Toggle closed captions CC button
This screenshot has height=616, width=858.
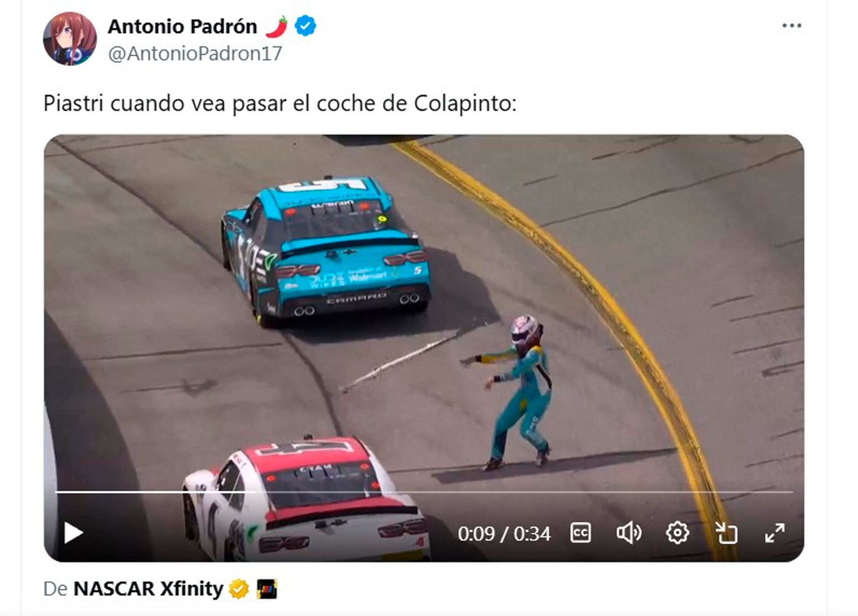coord(580,533)
